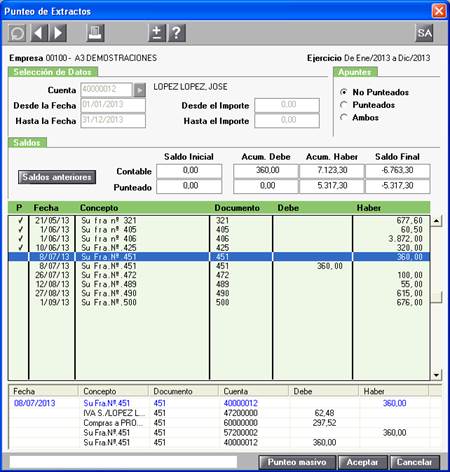The width and height of the screenshot is (450, 472).
Task: Click the Hasta la Fecha field
Action: tap(113, 121)
